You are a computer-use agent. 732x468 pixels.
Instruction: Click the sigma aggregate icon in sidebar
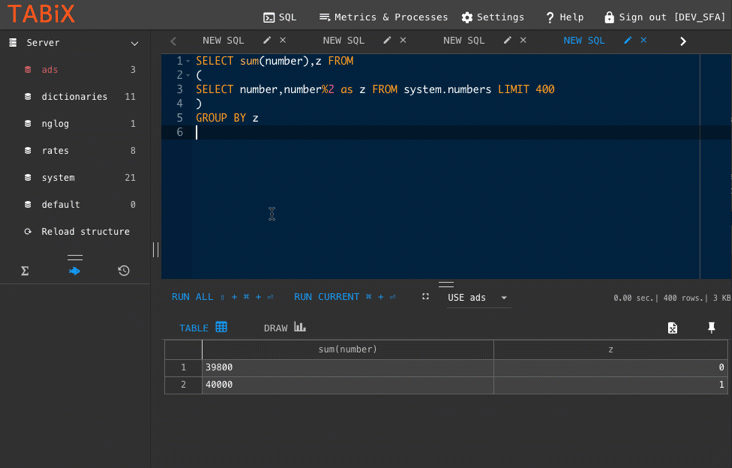pyautogui.click(x=25, y=271)
